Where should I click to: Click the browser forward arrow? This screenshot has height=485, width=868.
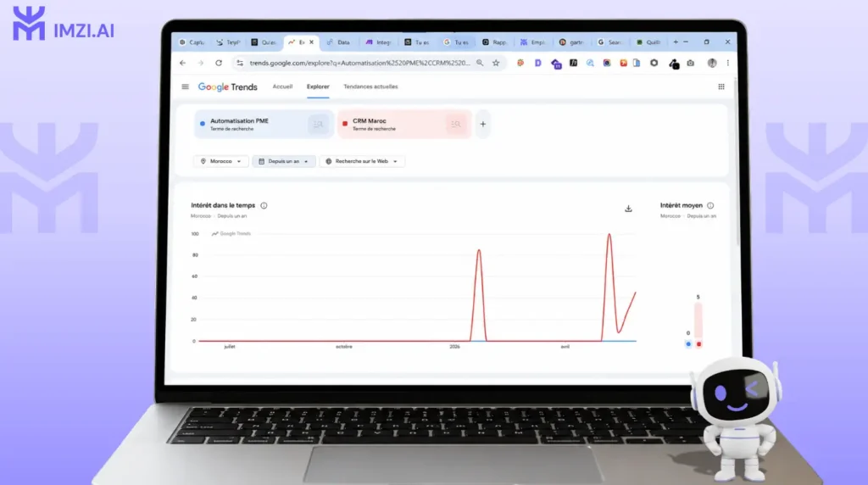coord(200,63)
